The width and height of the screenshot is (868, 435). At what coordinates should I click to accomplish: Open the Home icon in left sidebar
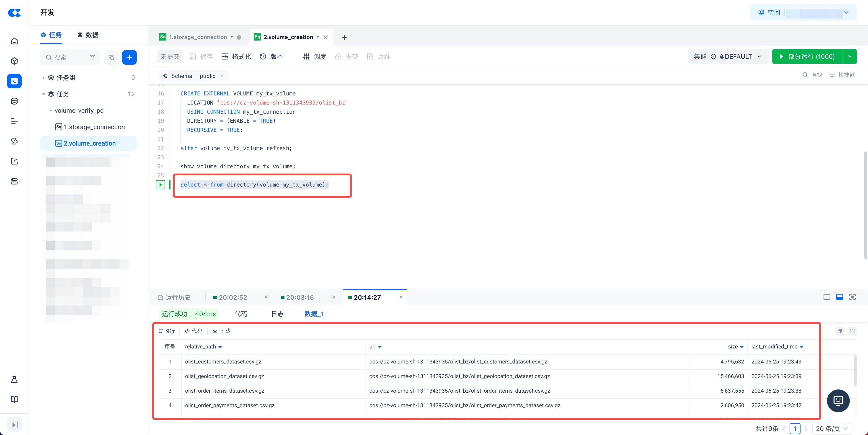(14, 41)
